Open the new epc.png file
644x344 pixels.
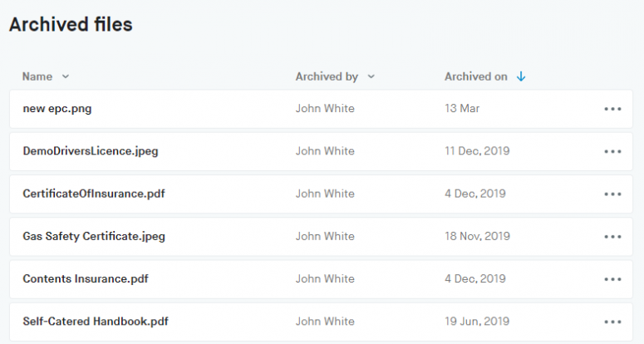click(63, 109)
